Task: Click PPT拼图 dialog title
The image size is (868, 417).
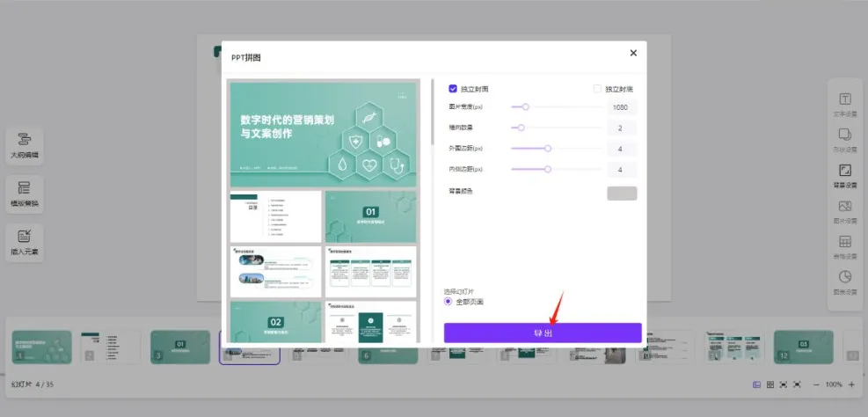Action: 245,57
